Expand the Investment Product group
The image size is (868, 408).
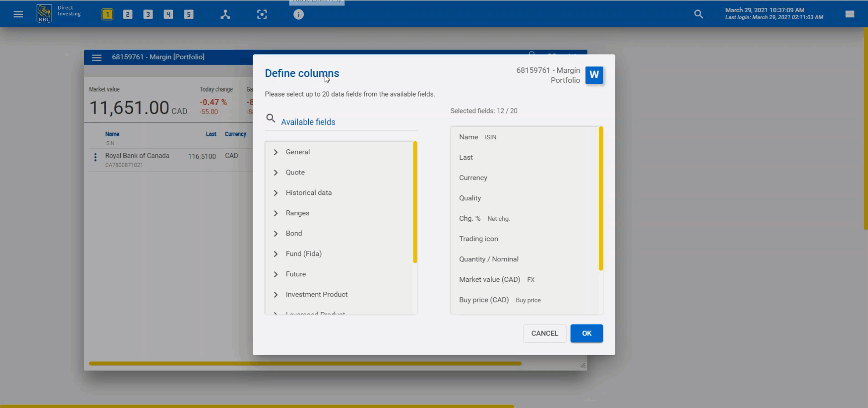pos(339,295)
